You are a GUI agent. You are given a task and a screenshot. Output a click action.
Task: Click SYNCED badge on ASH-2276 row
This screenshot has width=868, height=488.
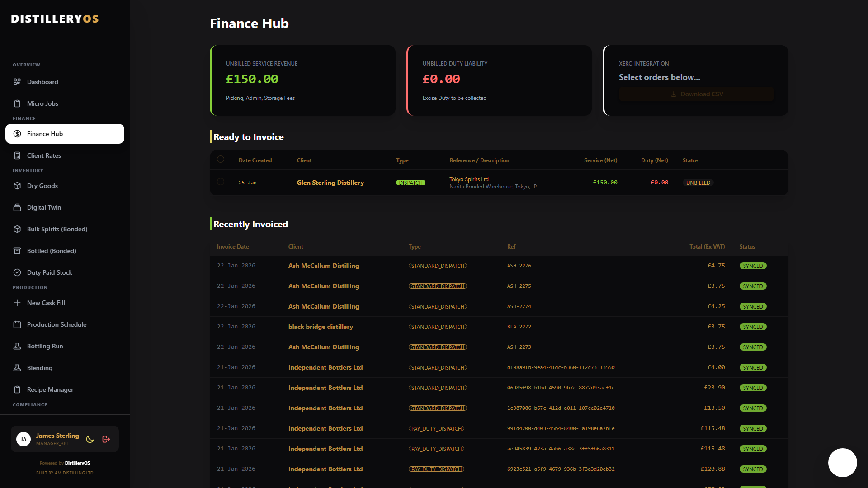753,266
